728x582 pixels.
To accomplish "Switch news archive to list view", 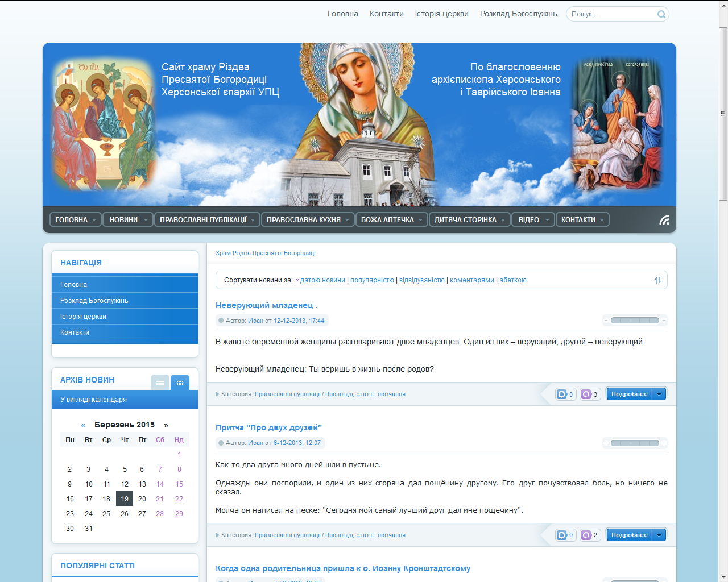I will pos(160,383).
